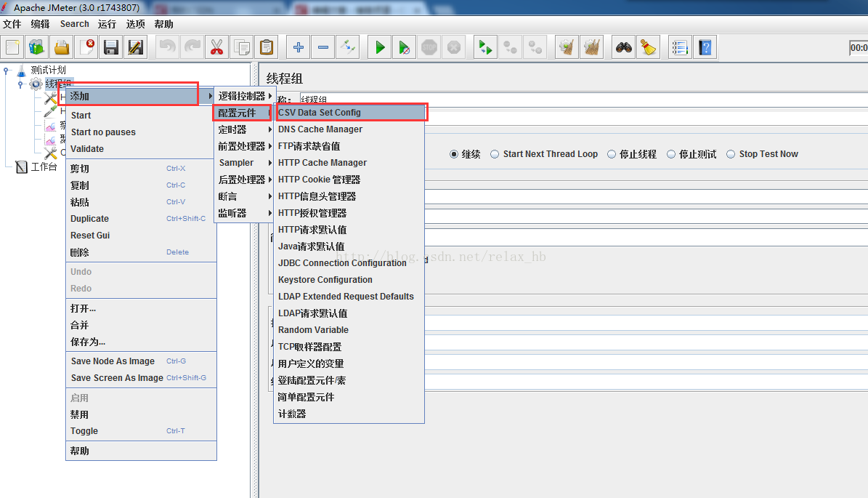The image size is (868, 498).
Task: Click inside the 线程组 name input field
Action: tap(583, 100)
